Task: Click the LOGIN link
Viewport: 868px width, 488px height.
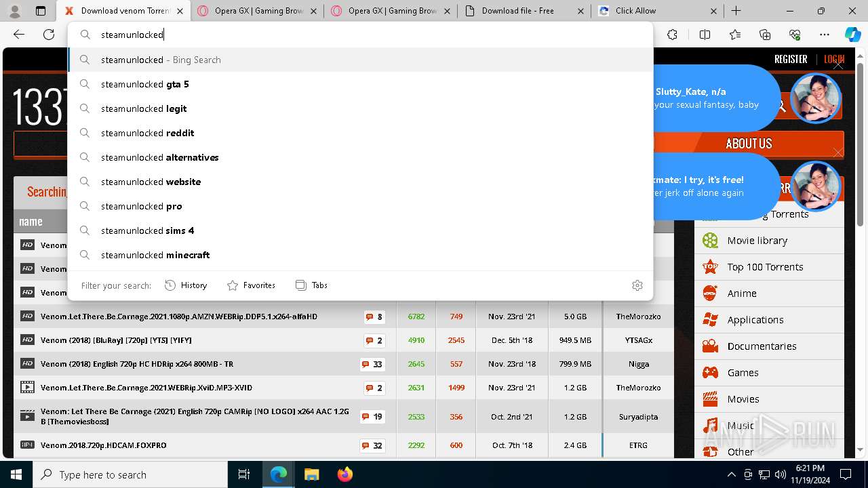Action: coord(833,59)
